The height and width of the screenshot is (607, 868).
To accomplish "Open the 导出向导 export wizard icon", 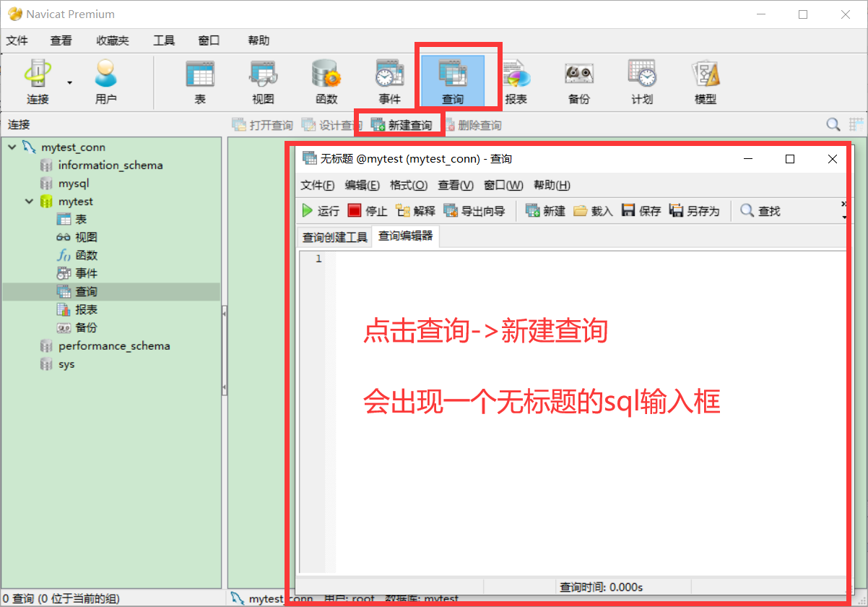I will click(474, 210).
